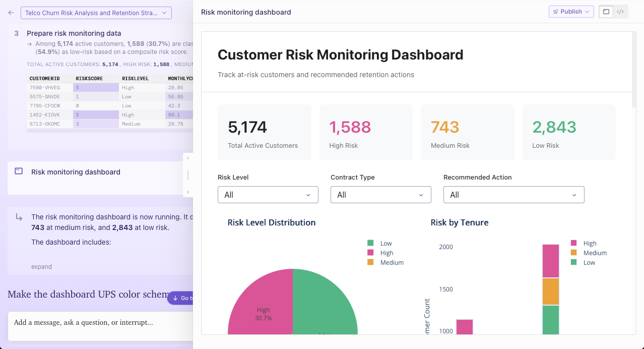Click the CUSTOMERID column header
644x349 pixels.
click(x=50, y=79)
